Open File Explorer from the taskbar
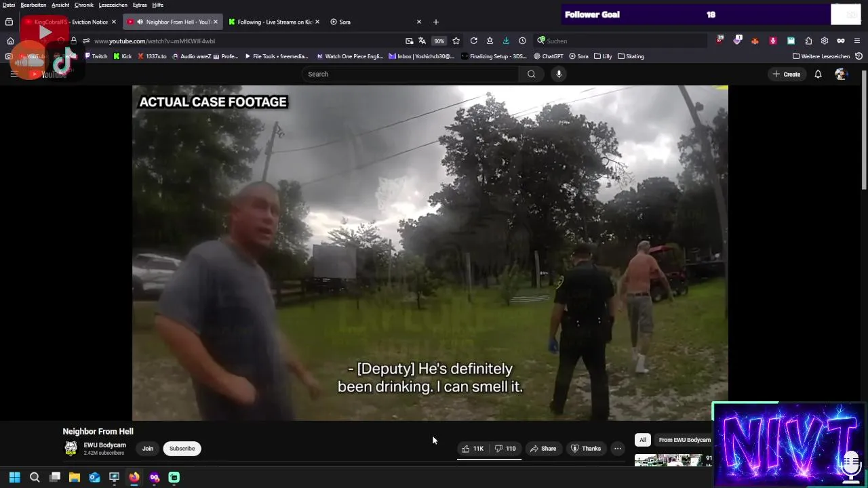Viewport: 868px width, 488px height. click(75, 477)
